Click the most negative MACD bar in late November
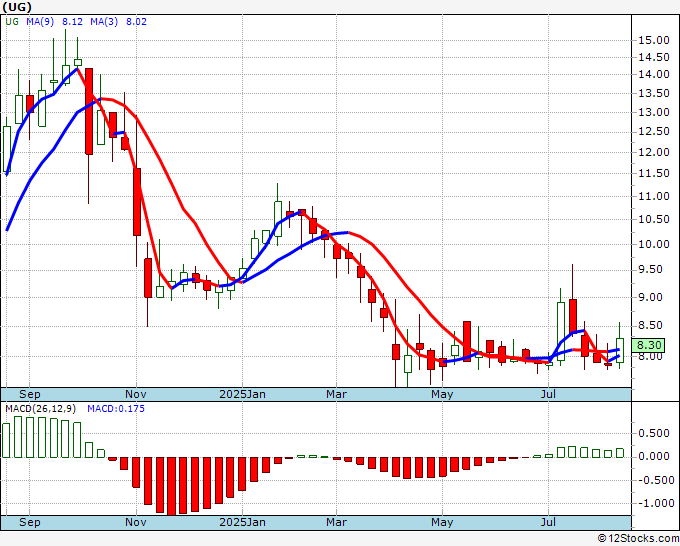680x546 pixels. pos(172,486)
